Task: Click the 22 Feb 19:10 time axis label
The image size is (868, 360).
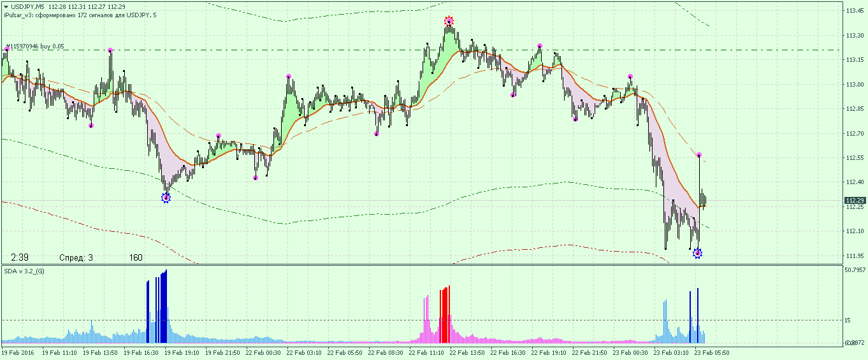Action: [x=549, y=352]
